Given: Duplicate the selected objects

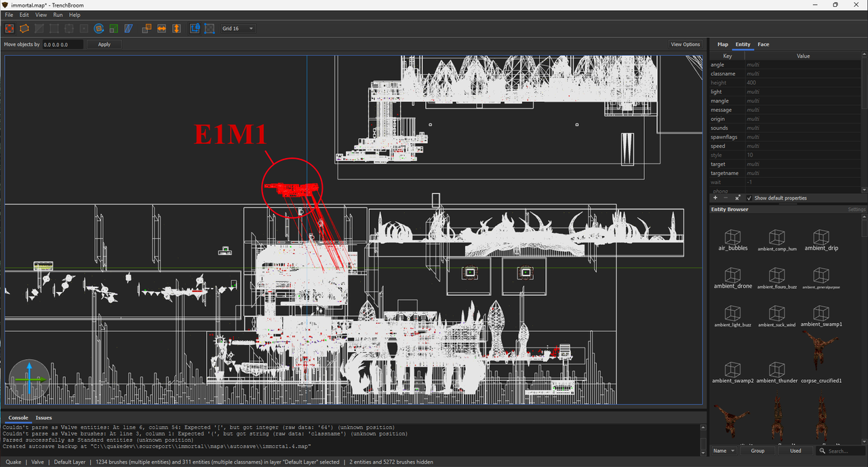Looking at the screenshot, I should point(146,29).
